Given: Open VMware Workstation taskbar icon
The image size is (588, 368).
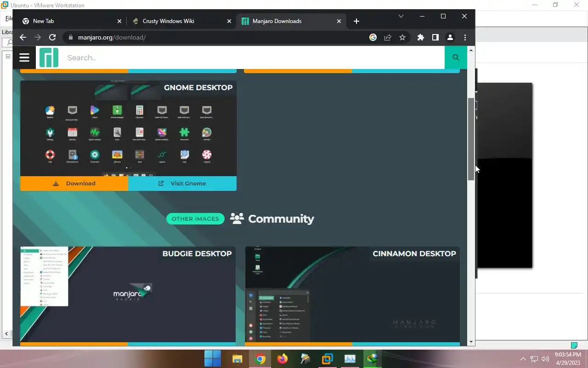Looking at the screenshot, I should coord(328,358).
